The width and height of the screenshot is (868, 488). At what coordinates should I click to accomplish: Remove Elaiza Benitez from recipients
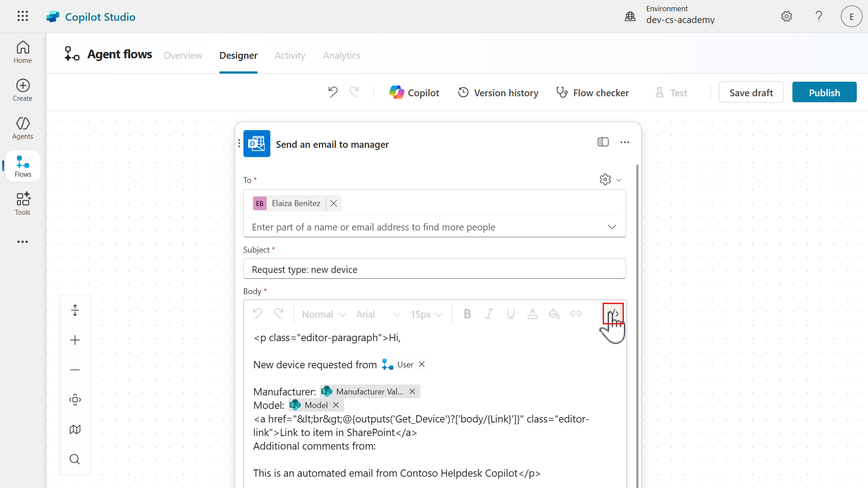click(x=333, y=203)
